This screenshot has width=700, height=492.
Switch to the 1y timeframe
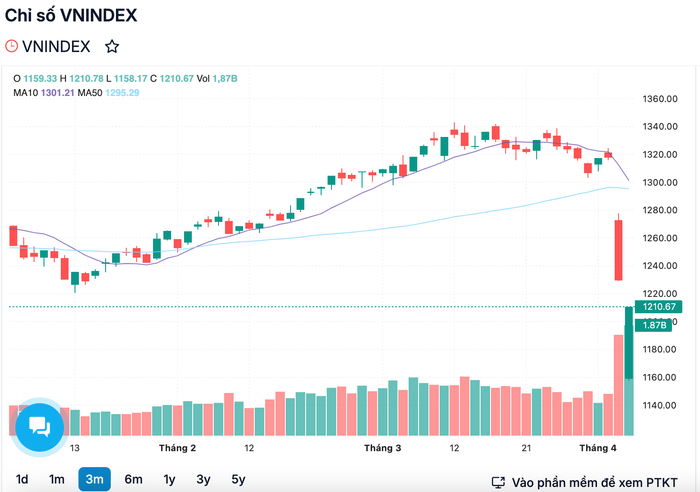point(169,479)
